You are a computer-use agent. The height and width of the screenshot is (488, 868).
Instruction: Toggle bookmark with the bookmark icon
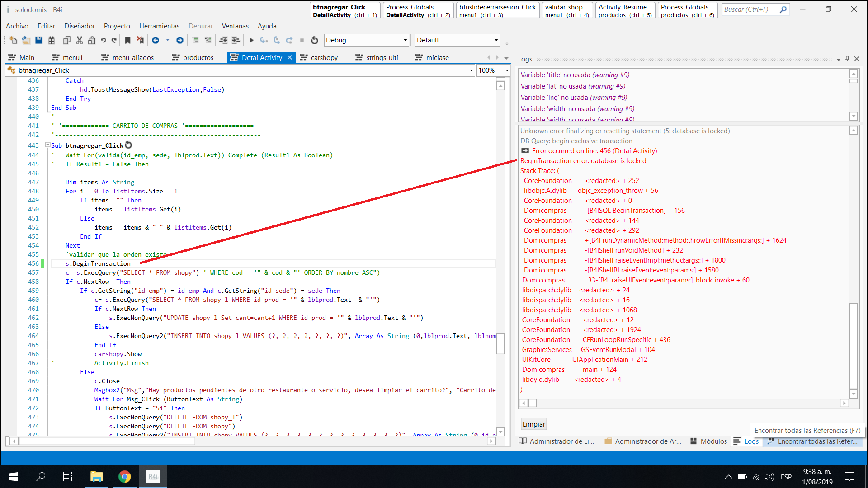127,40
